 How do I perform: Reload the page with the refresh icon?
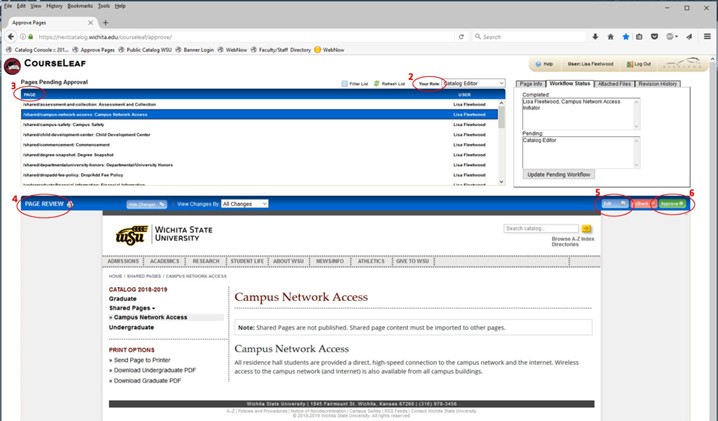coord(461,37)
